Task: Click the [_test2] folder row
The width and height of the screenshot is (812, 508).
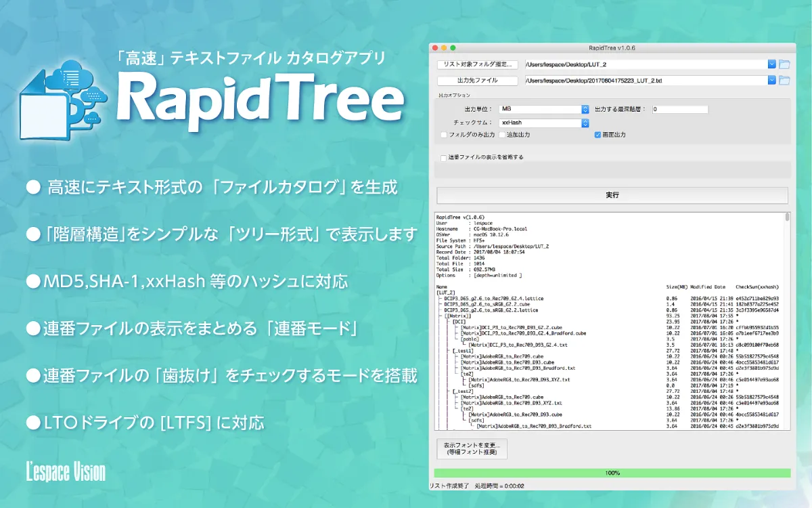Action: [x=464, y=391]
